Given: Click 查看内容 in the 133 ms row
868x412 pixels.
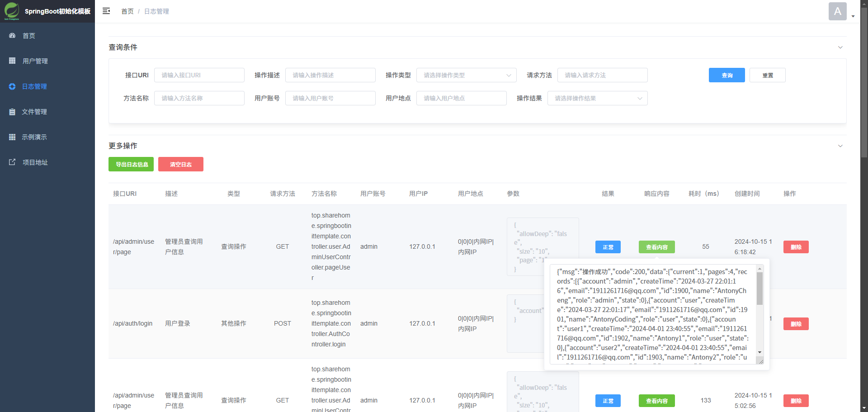Looking at the screenshot, I should (x=657, y=401).
